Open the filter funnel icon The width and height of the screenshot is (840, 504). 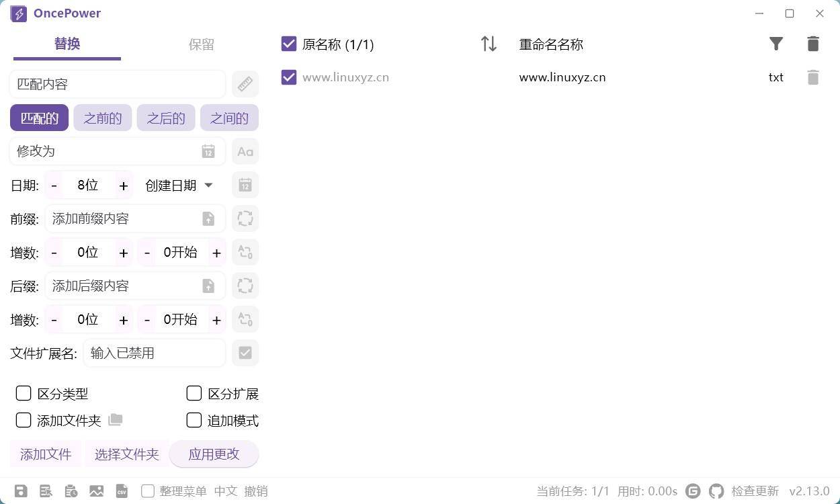click(x=776, y=44)
